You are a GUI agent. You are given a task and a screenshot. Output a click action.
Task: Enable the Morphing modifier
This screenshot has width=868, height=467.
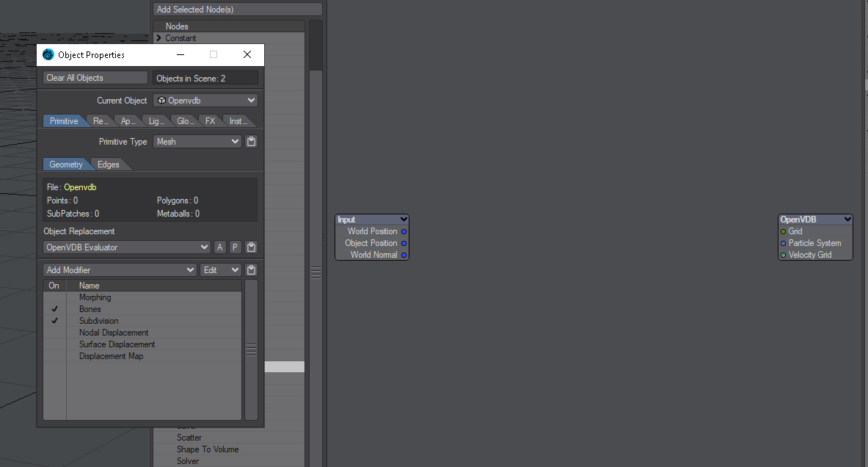54,297
